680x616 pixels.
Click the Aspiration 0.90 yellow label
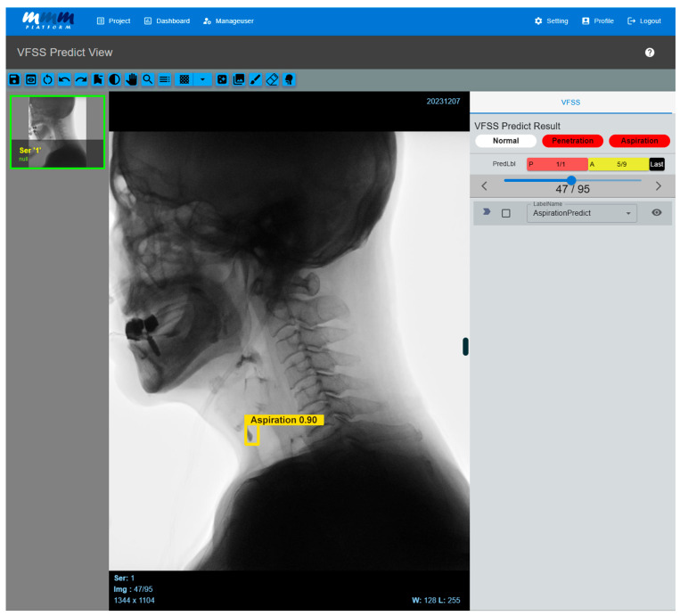pos(283,420)
